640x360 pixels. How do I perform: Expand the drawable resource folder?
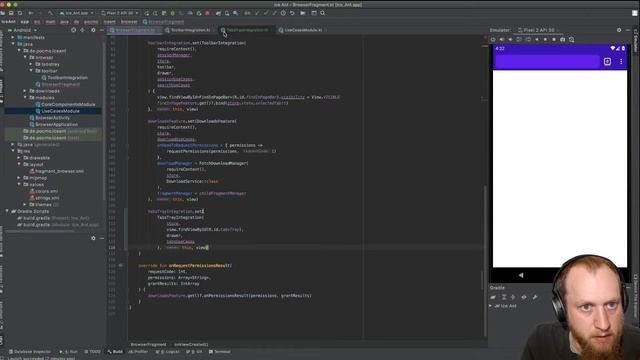[19, 158]
